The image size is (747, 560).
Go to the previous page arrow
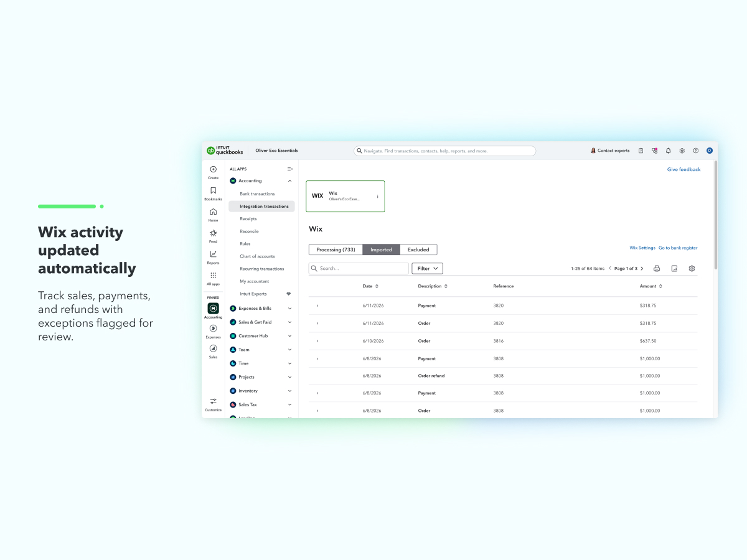coord(610,269)
